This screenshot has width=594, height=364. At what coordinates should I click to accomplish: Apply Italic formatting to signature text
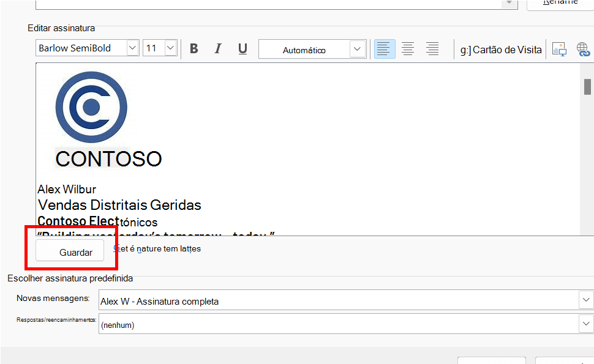point(218,48)
